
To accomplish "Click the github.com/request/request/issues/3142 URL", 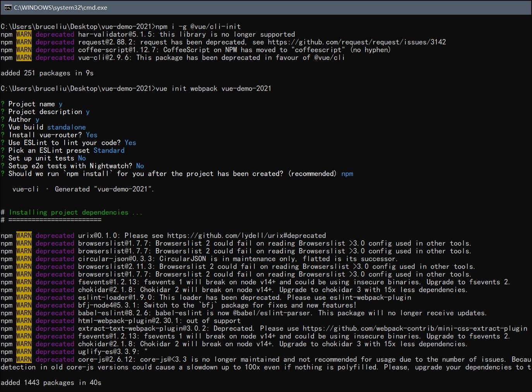I will (357, 42).
